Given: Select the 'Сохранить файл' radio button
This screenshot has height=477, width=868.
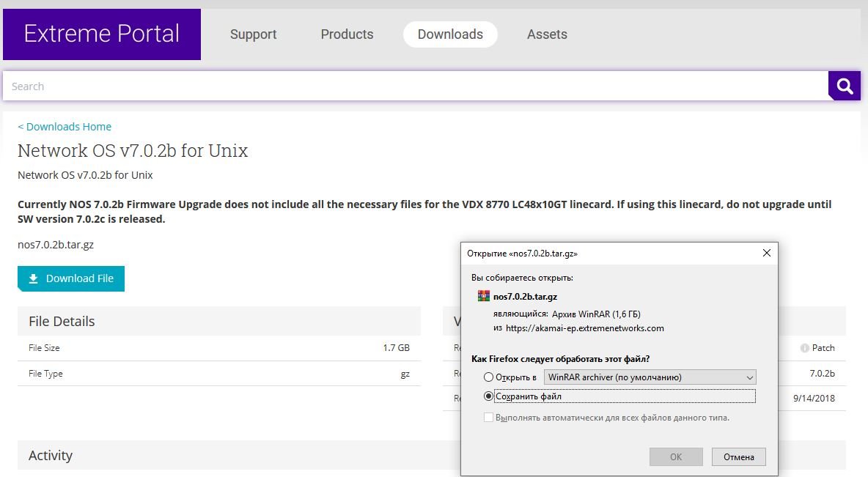Looking at the screenshot, I should (488, 396).
